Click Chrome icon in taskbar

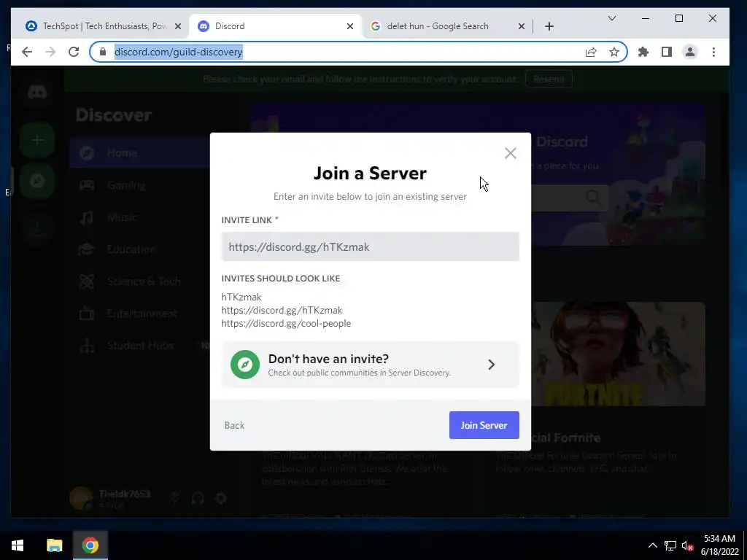pos(90,545)
